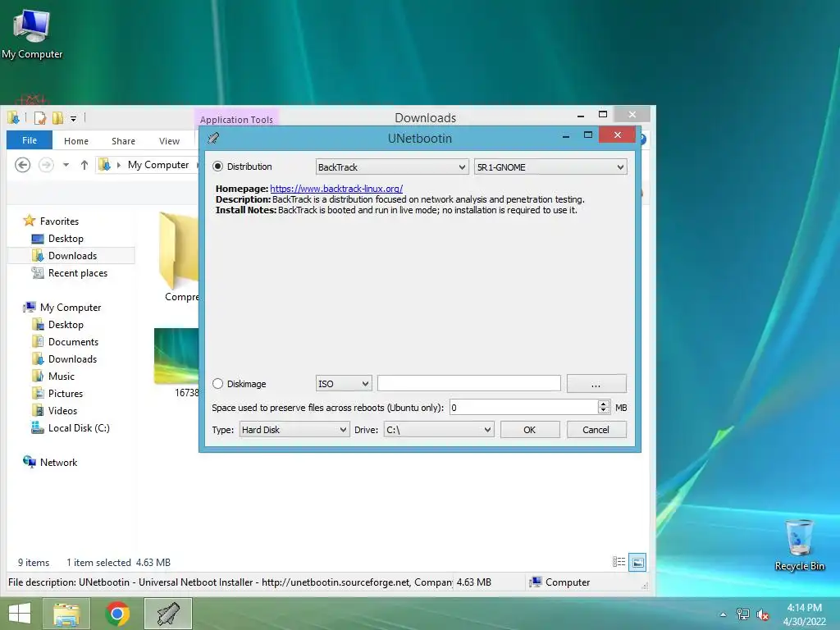This screenshot has height=630, width=840.
Task: Click the browse (...) button for disk image
Action: point(596,384)
